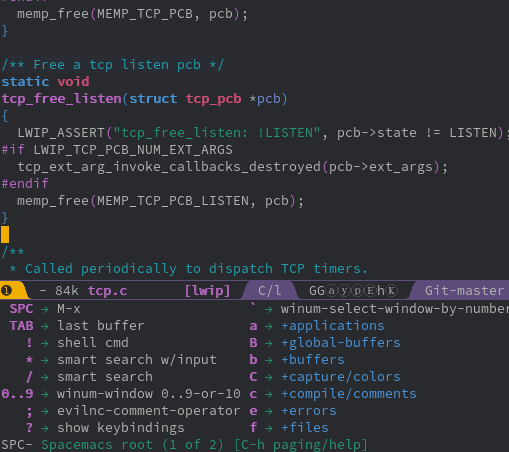Choose the / → smart search entry
The image size is (509, 452).
pos(89,377)
